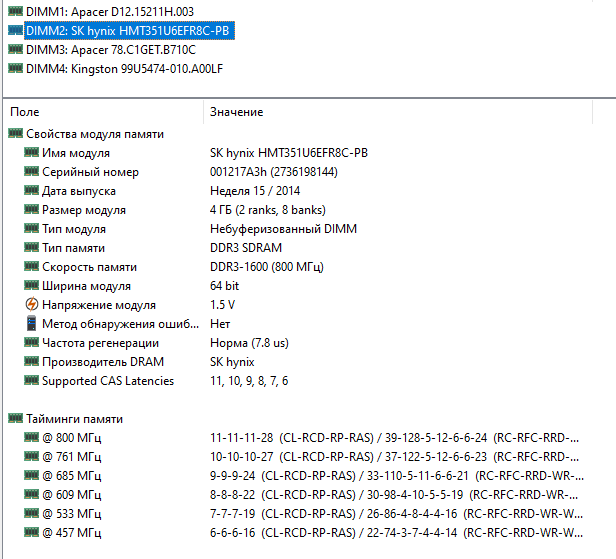Select the Серийный номер field
The image size is (616, 559).
click(90, 172)
